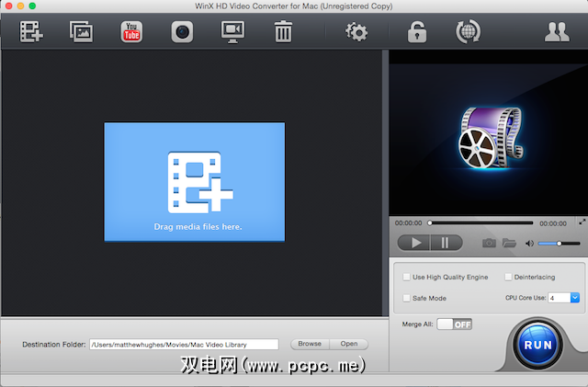Enable the Deinterlacing checkbox

click(x=507, y=277)
